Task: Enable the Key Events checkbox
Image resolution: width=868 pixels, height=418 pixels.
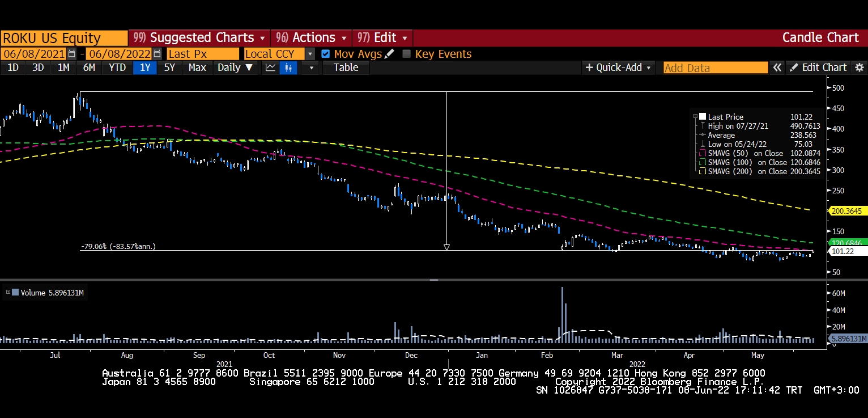Action: tap(406, 54)
